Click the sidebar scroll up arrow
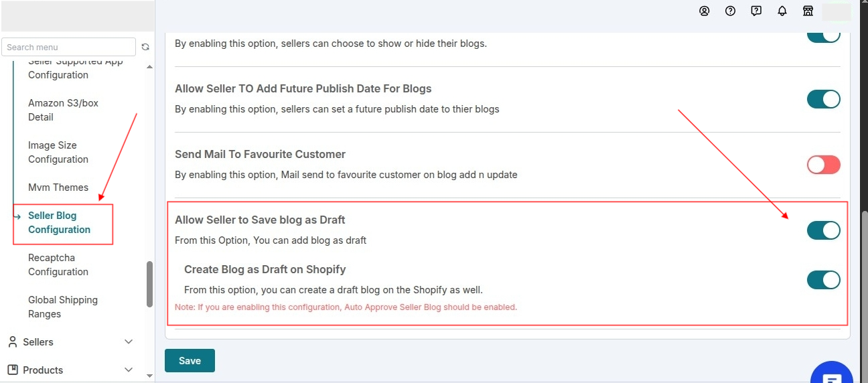 [x=149, y=67]
